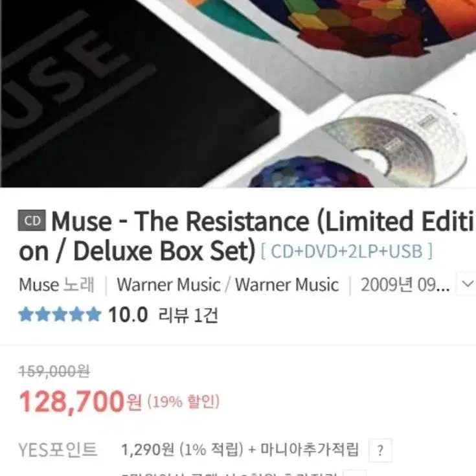Click the gray CD format badge
Viewport: 476px width, 476px height.
(x=32, y=220)
